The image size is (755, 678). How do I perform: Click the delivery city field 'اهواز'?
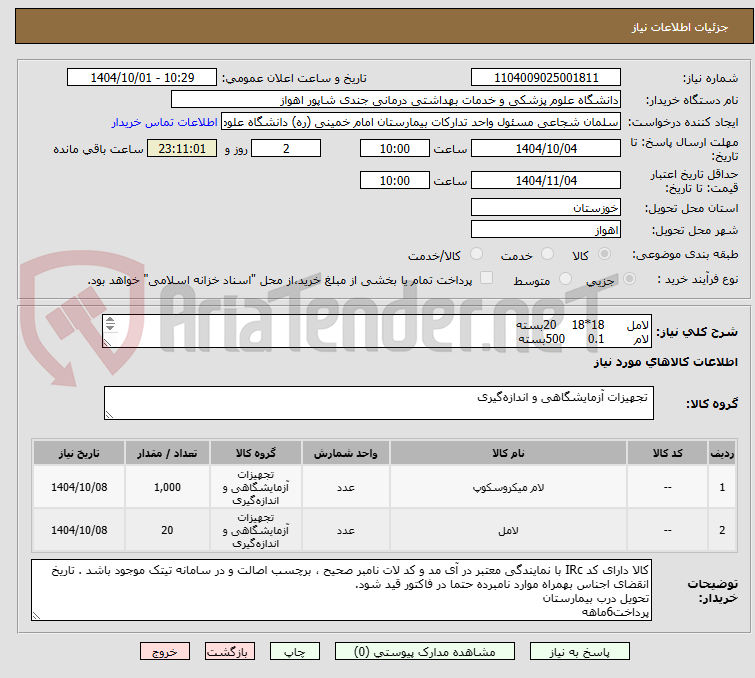click(x=546, y=230)
